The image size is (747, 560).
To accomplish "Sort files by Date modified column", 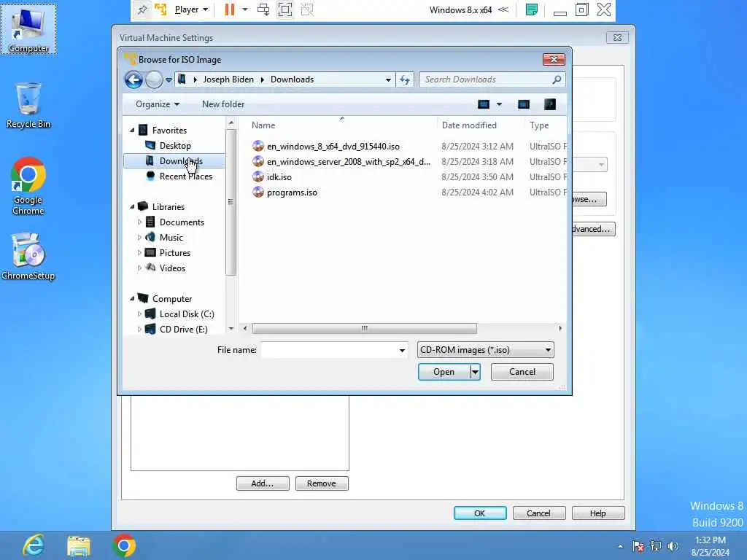I will pos(469,125).
